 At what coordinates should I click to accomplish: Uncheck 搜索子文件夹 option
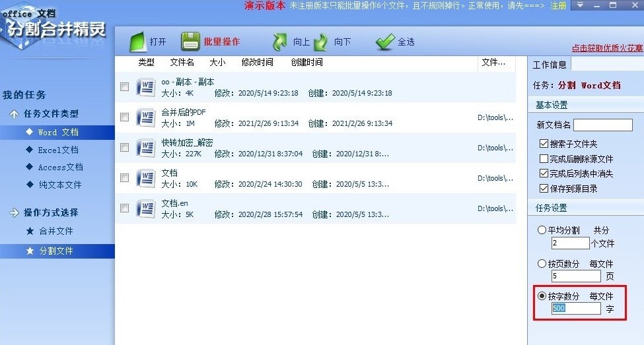(544, 144)
